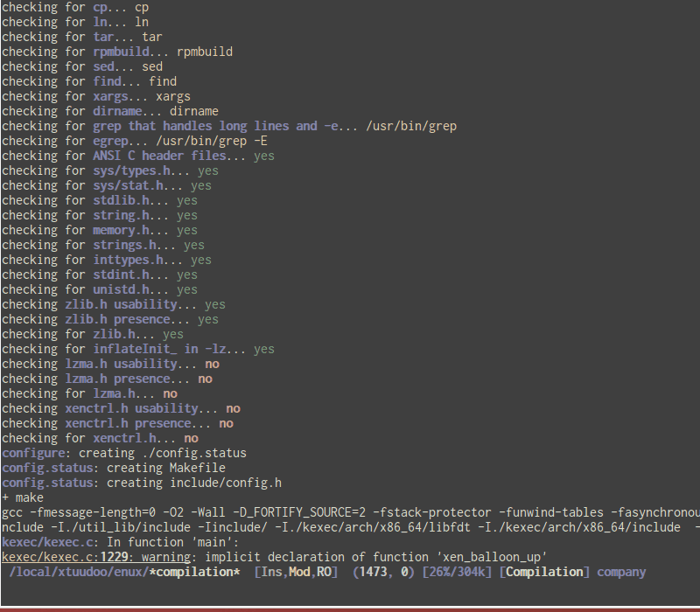This screenshot has height=612, width=700.
Task: Click the 'sys/types.h... yes' line
Action: pos(110,170)
